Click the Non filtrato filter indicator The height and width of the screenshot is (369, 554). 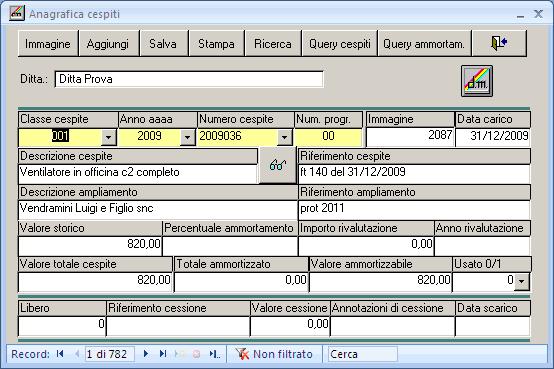click(274, 354)
